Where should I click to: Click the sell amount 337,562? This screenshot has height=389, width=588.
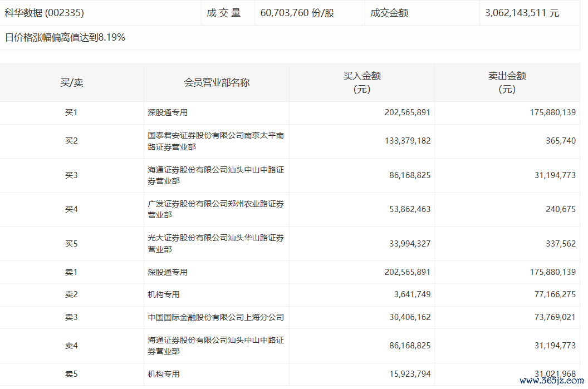click(x=561, y=244)
